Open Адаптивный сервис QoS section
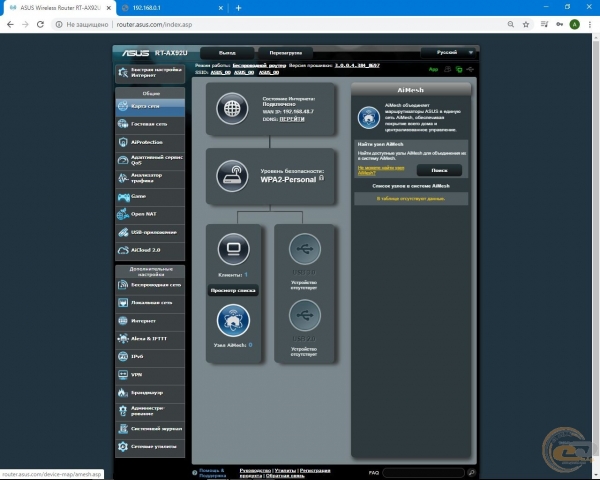The height and width of the screenshot is (480, 600). pyautogui.click(x=150, y=160)
